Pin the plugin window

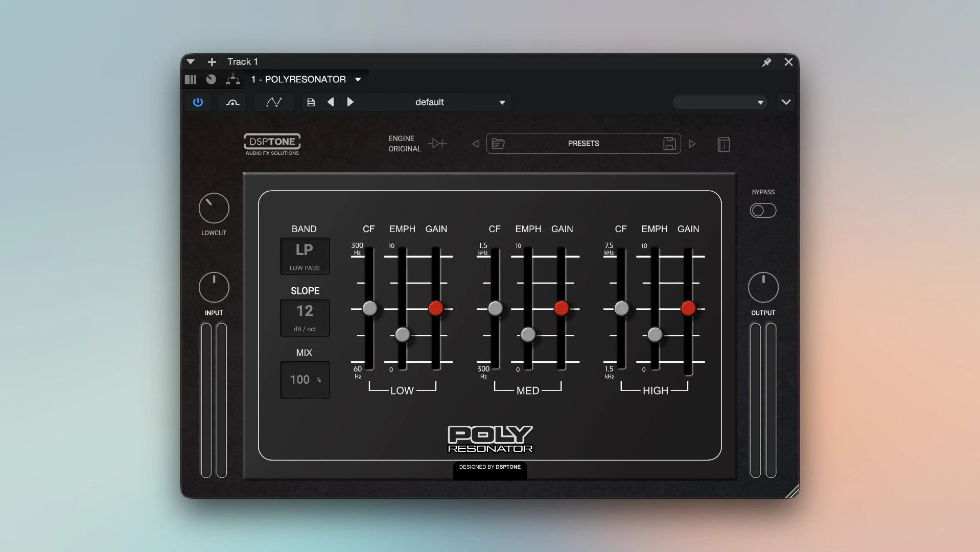[x=766, y=62]
